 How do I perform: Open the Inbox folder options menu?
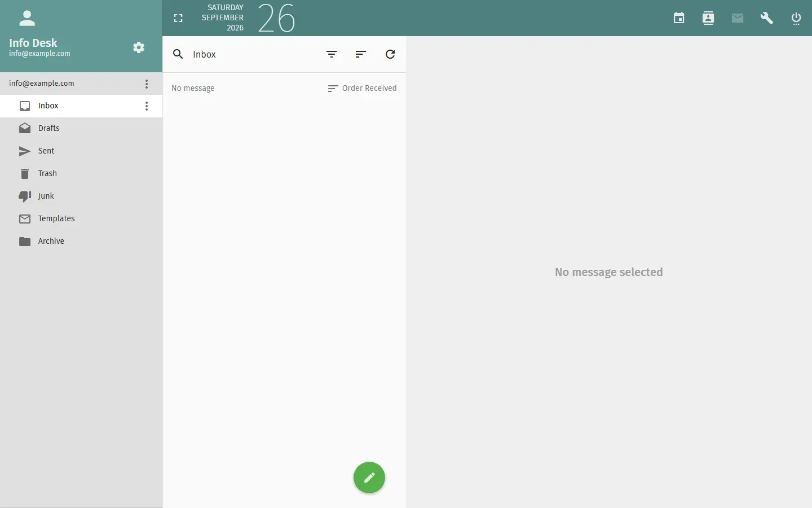pos(147,106)
